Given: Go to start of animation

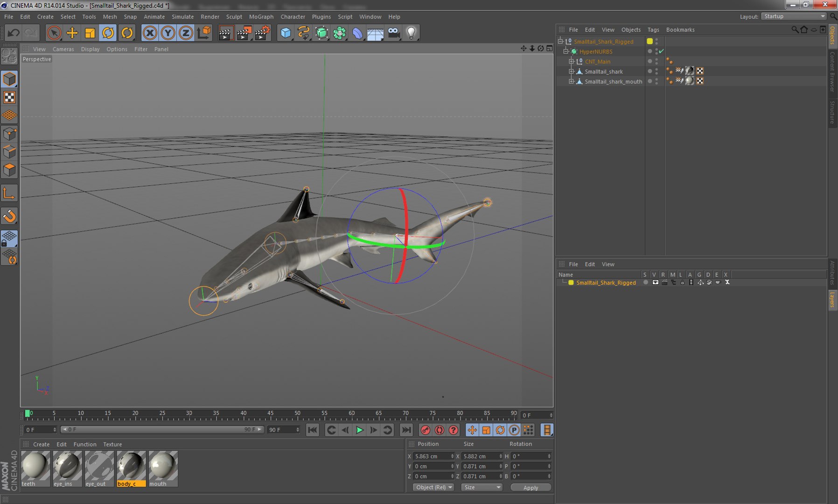Looking at the screenshot, I should 312,430.
